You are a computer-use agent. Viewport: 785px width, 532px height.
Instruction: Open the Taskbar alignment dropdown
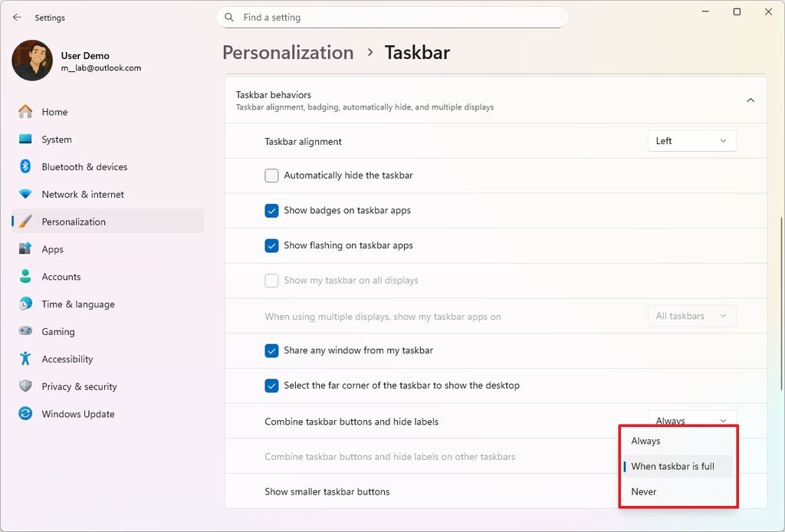pos(691,140)
